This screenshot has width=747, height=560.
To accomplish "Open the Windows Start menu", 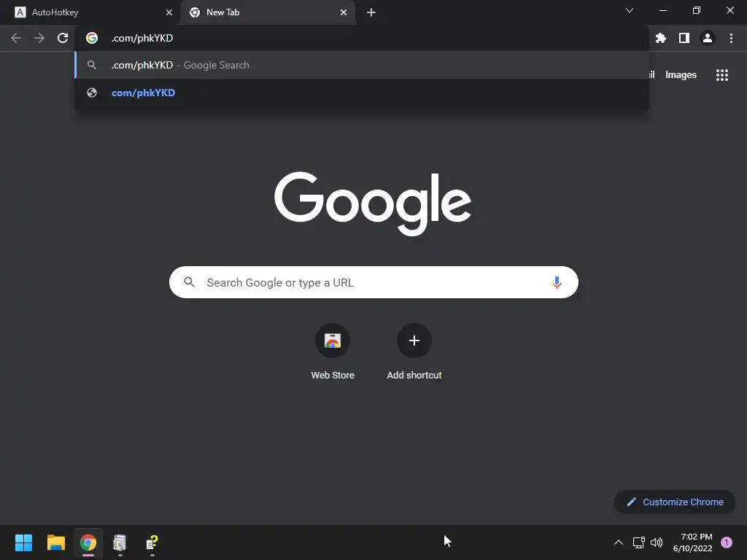I will coord(23,542).
